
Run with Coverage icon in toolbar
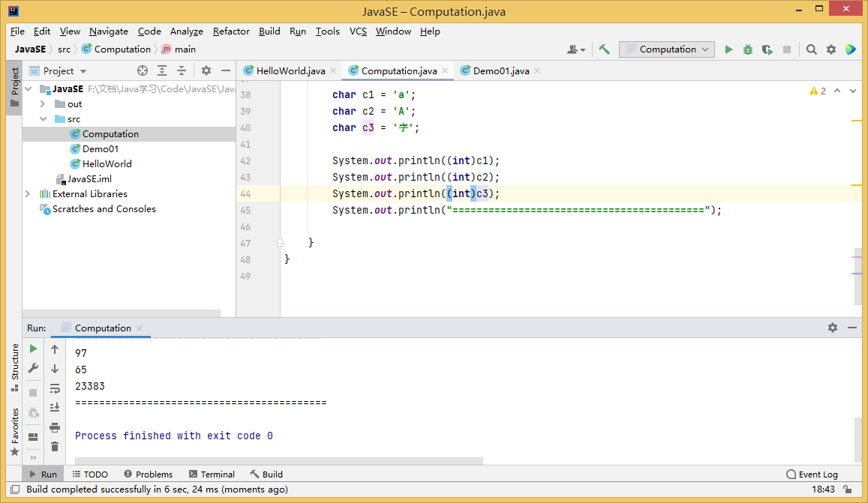(767, 49)
